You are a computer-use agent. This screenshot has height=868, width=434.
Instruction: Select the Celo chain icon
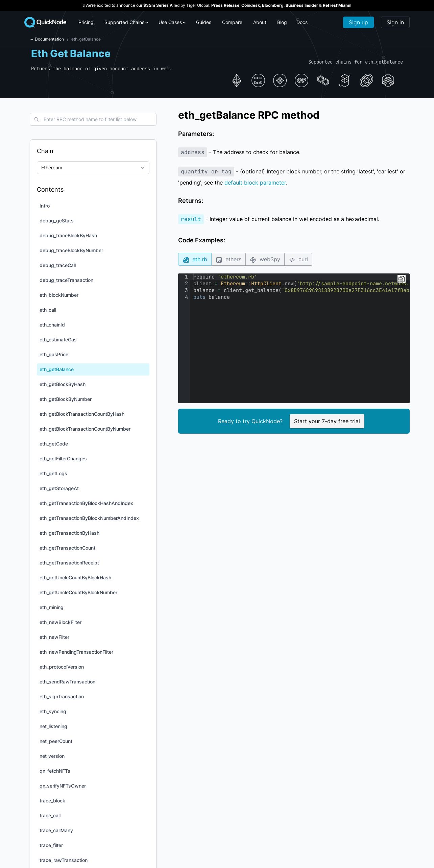[x=366, y=80]
